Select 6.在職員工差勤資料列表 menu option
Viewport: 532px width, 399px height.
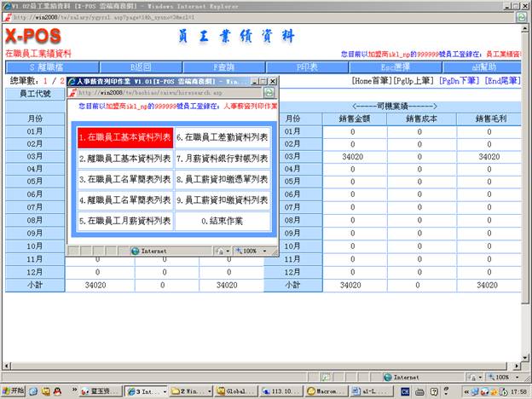pyautogui.click(x=222, y=137)
